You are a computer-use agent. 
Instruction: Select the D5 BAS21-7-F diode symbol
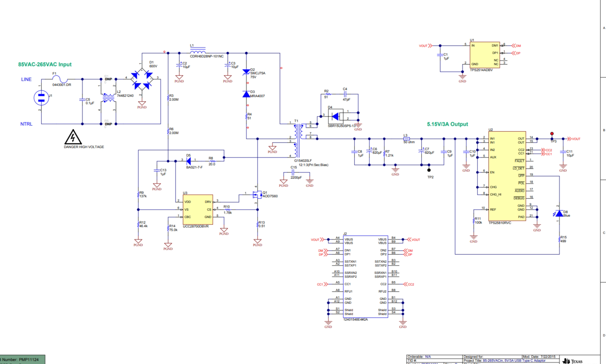coord(189,161)
